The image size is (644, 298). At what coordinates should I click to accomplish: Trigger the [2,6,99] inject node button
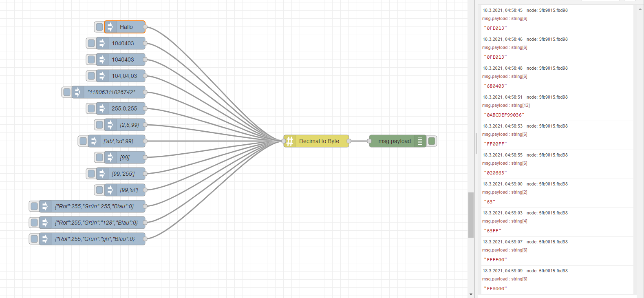(x=99, y=125)
